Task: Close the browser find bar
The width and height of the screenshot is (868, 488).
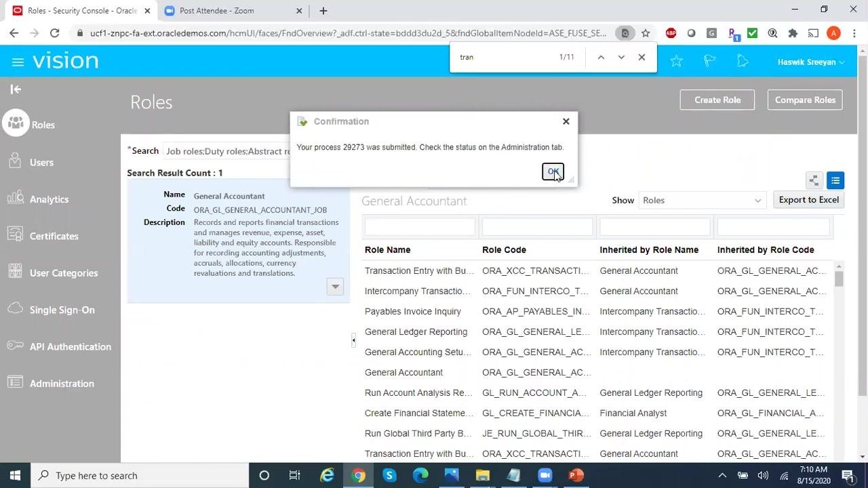Action: [x=642, y=58]
